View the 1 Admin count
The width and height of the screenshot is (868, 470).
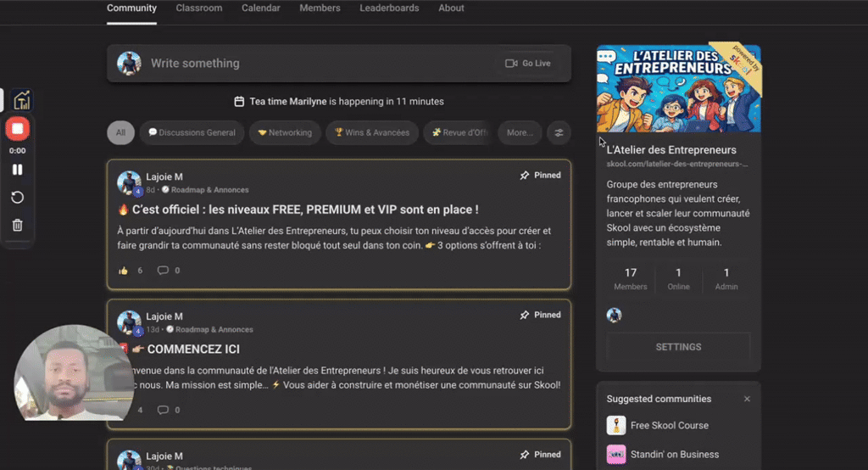726,279
